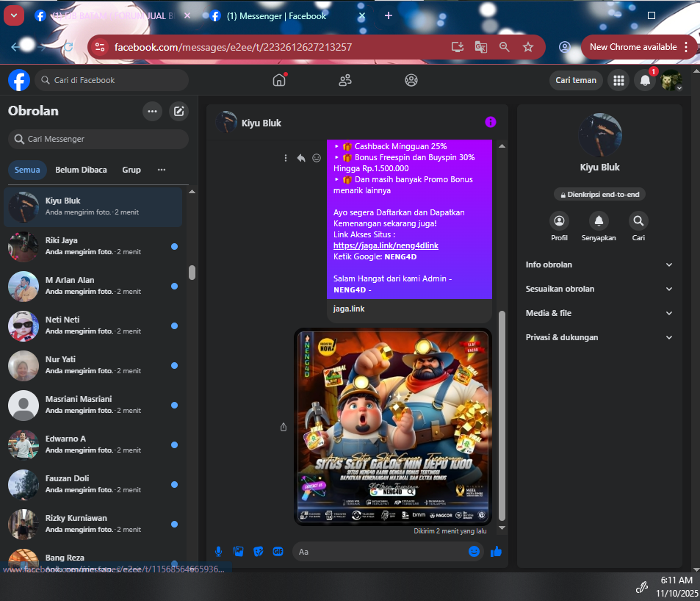
Task: Open the Facebook home logo
Action: (x=19, y=80)
